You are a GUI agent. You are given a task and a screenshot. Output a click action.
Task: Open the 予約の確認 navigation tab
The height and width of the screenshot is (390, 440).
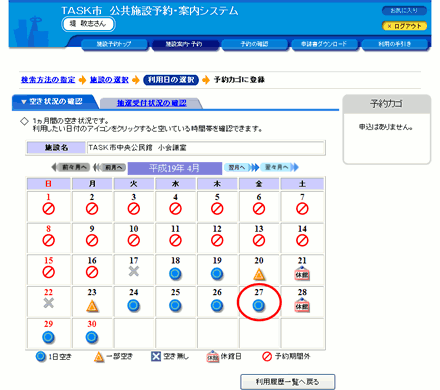coord(254,44)
